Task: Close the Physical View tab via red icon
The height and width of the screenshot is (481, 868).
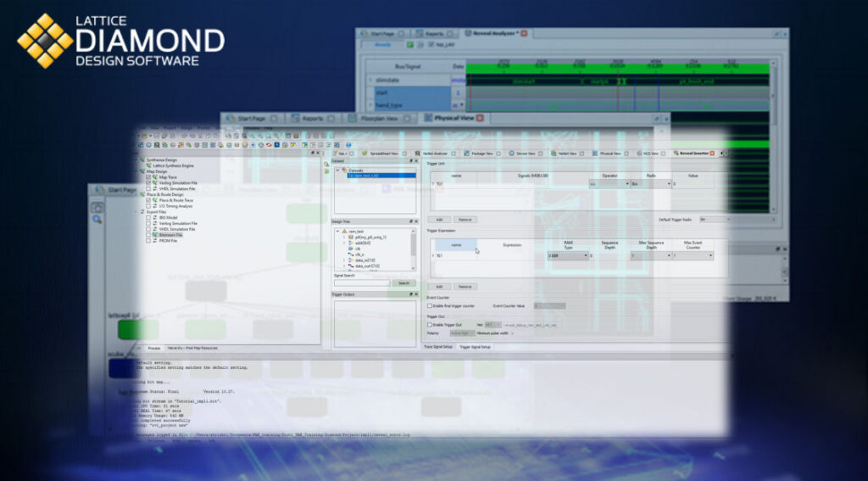Action: click(x=480, y=119)
